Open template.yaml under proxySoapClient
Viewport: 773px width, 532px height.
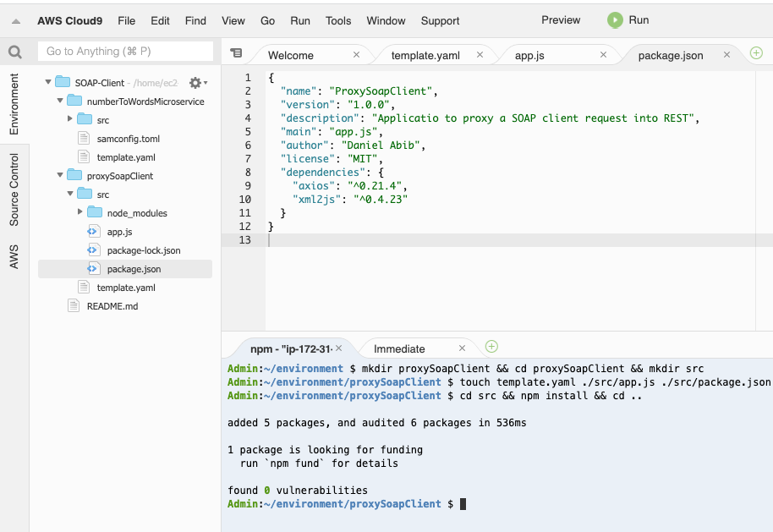pyautogui.click(x=126, y=288)
